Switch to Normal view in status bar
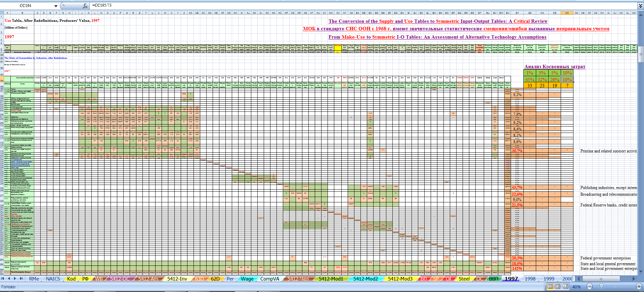This screenshot has height=292, width=644. tap(550, 287)
